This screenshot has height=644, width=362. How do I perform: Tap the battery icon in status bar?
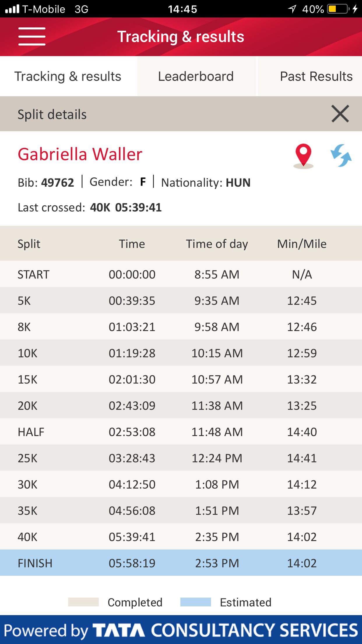(x=338, y=9)
